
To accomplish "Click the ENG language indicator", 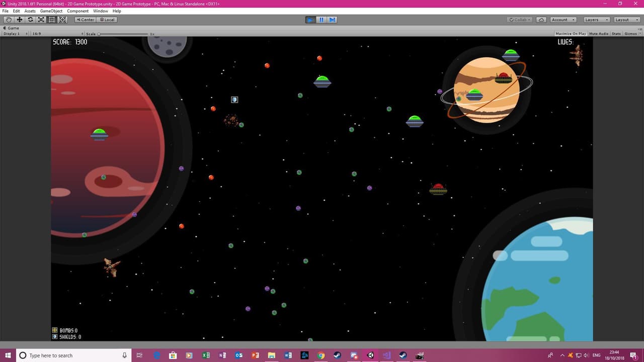I will 597,355.
